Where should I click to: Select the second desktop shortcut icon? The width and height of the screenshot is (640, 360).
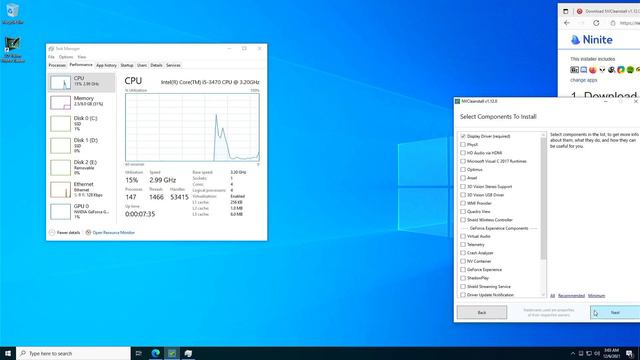tap(13, 49)
